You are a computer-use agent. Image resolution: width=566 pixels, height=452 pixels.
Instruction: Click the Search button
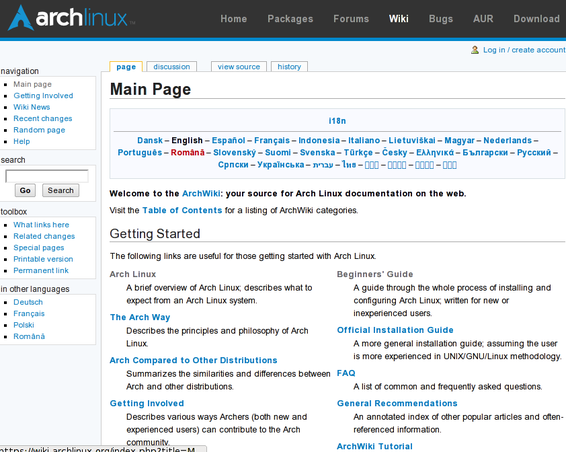click(x=61, y=190)
